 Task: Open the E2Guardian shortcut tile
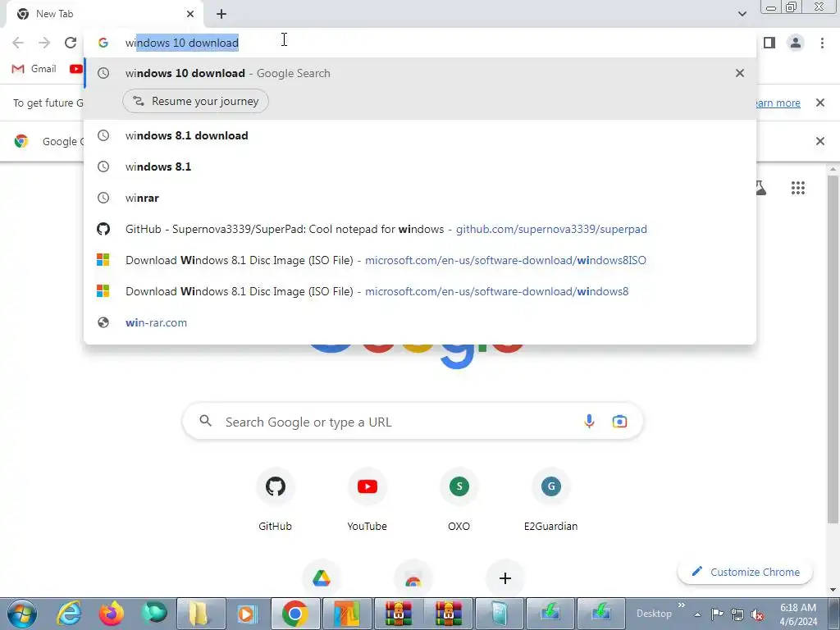[550, 500]
